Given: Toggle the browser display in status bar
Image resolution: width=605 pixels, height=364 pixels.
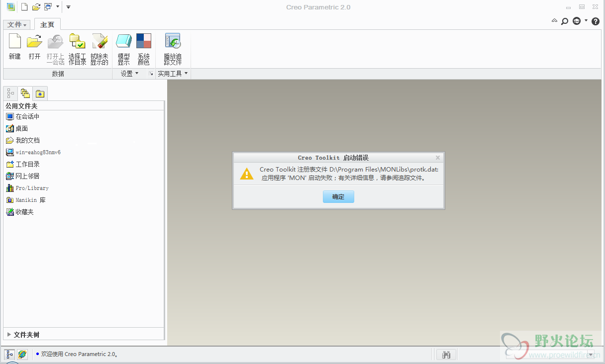Looking at the screenshot, I should [x=22, y=355].
